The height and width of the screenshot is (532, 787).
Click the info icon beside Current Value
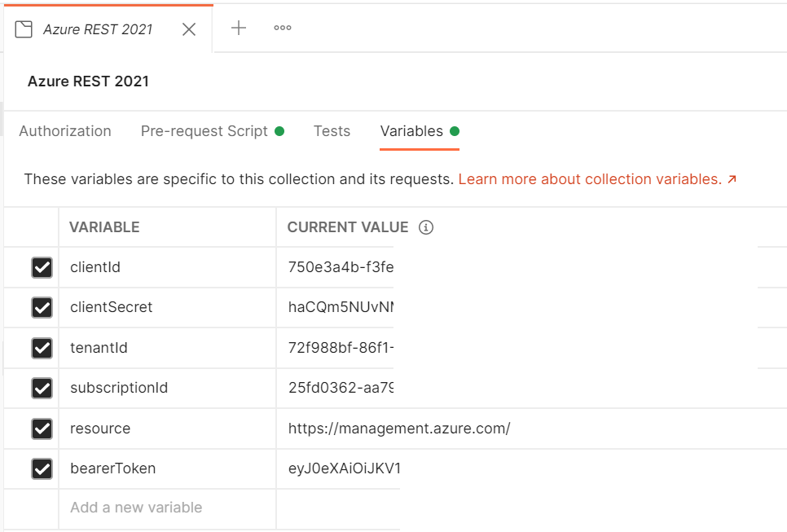[426, 227]
